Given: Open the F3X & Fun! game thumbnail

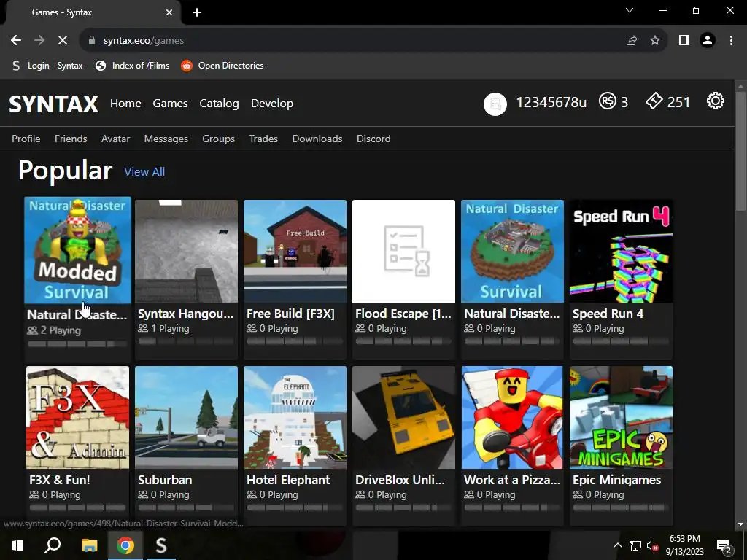Looking at the screenshot, I should pos(77,417).
